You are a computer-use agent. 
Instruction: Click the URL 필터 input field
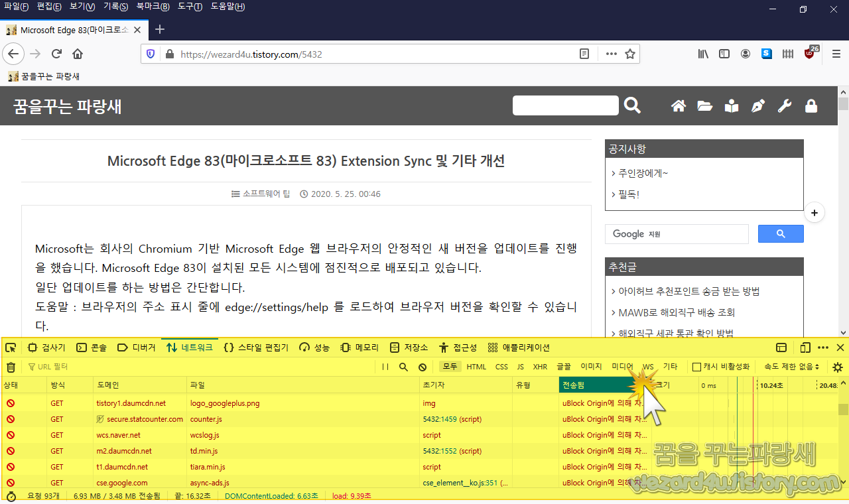point(199,367)
